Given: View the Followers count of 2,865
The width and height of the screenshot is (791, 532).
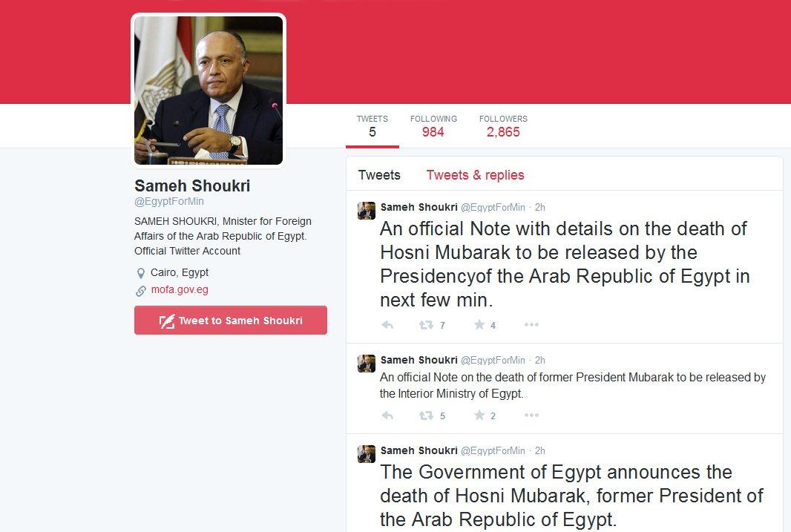Looking at the screenshot, I should pos(503,127).
